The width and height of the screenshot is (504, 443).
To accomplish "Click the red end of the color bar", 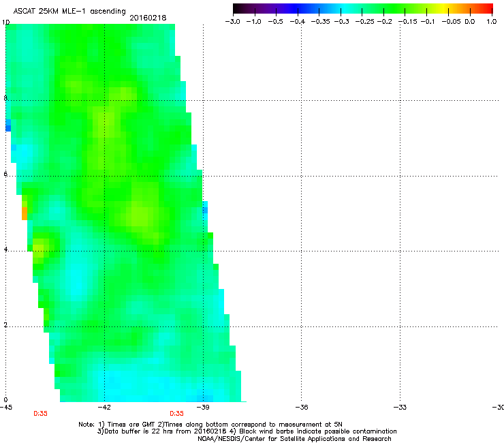I will [x=488, y=8].
